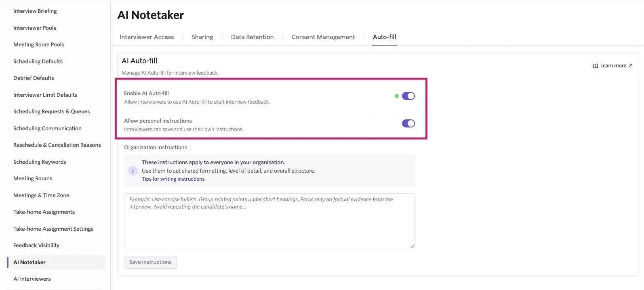Click the book icon beside Learn more
Image resolution: width=644 pixels, height=290 pixels.
tap(596, 66)
